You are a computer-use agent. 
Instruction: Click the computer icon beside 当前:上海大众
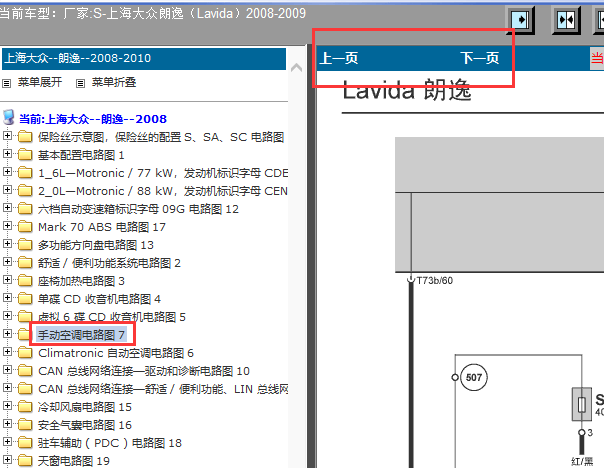[x=8, y=117]
